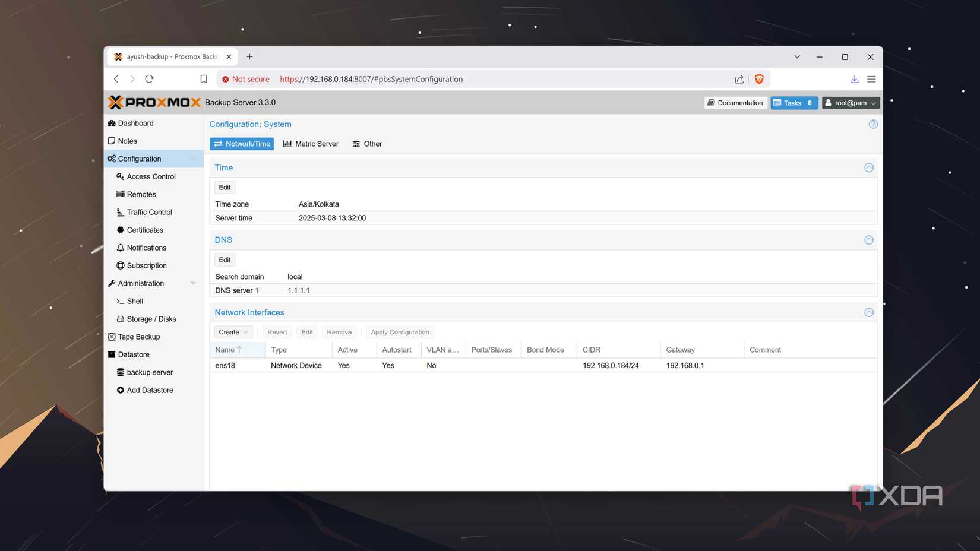Bookmark this page using the bookmark icon
The height and width of the screenshot is (551, 980).
click(x=204, y=79)
